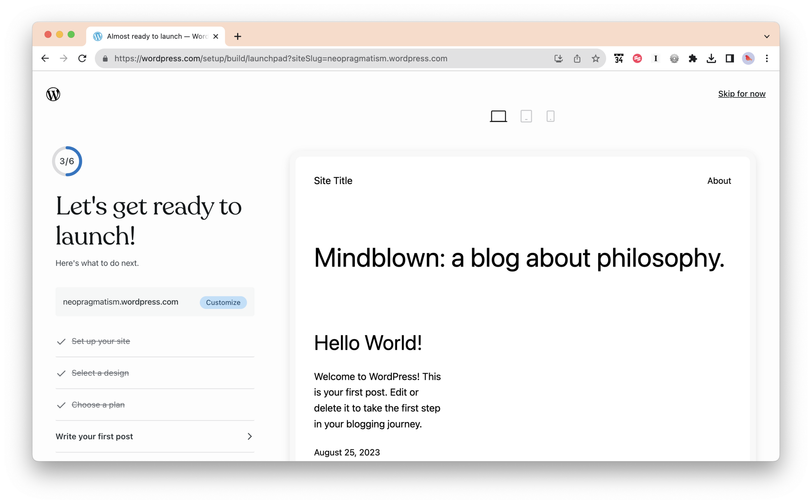Expand the tab search dropdown arrow

(x=766, y=37)
